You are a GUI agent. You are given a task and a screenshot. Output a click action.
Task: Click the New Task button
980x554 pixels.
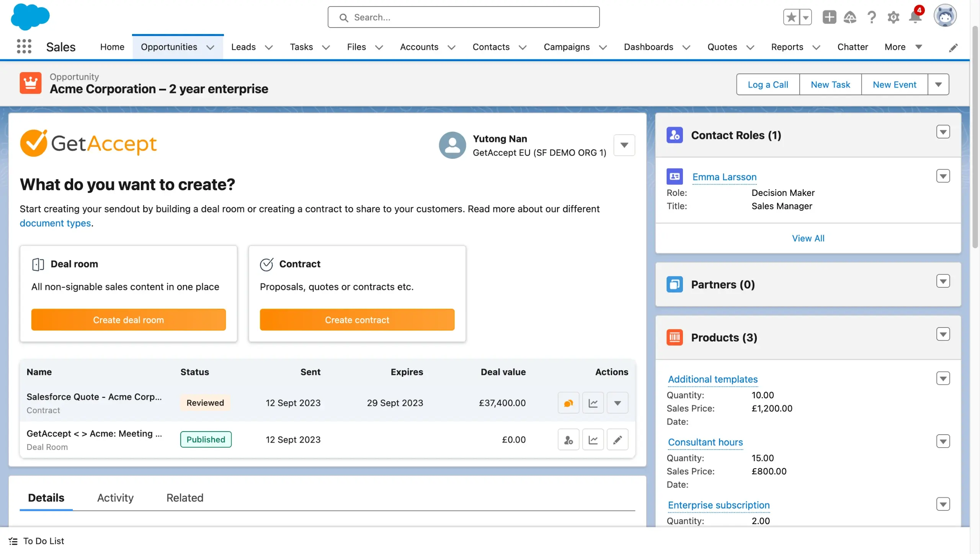coord(830,84)
